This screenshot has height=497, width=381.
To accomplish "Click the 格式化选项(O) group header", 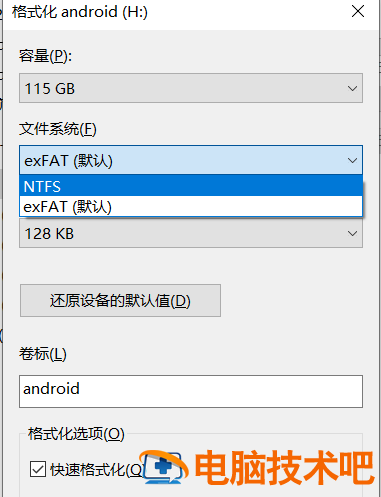I will (76, 434).
